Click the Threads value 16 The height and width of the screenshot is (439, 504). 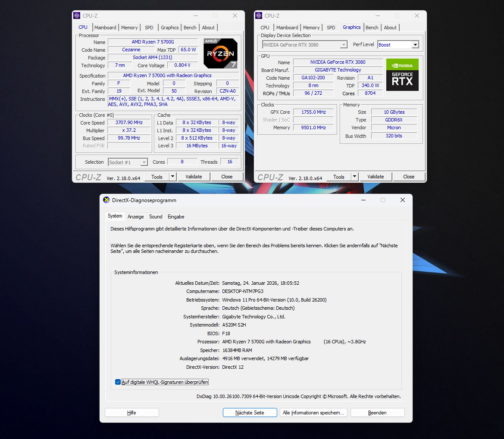(230, 162)
